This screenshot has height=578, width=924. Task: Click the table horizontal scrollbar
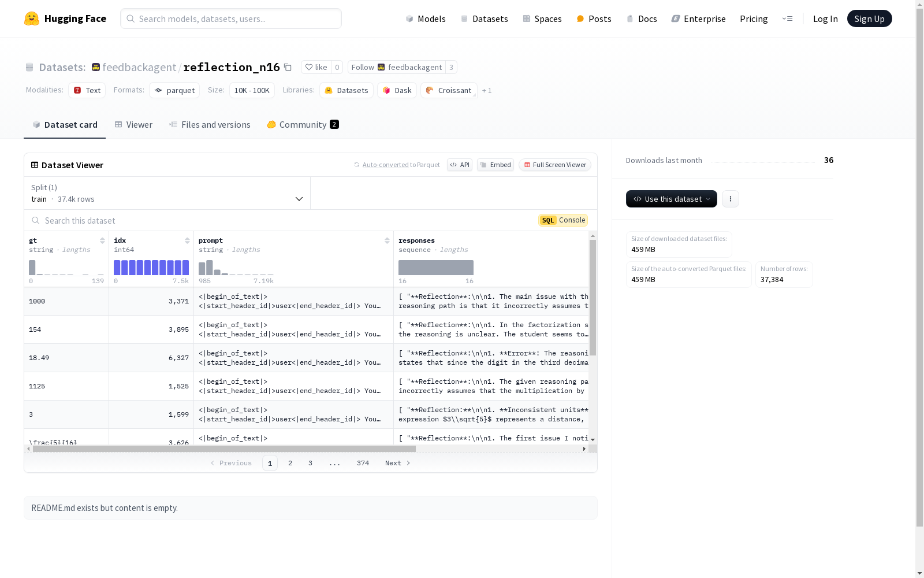click(224, 449)
